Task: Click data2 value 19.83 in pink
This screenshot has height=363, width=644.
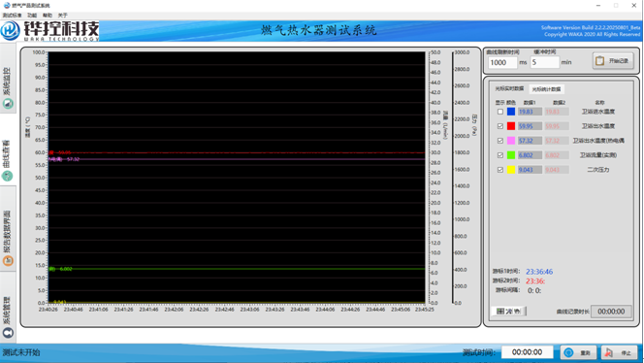Action: (557, 112)
